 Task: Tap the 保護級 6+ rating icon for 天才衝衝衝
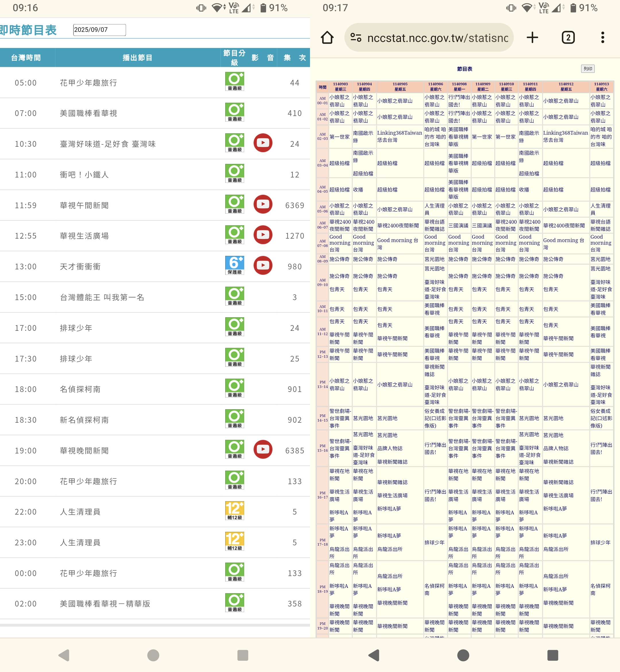click(235, 266)
